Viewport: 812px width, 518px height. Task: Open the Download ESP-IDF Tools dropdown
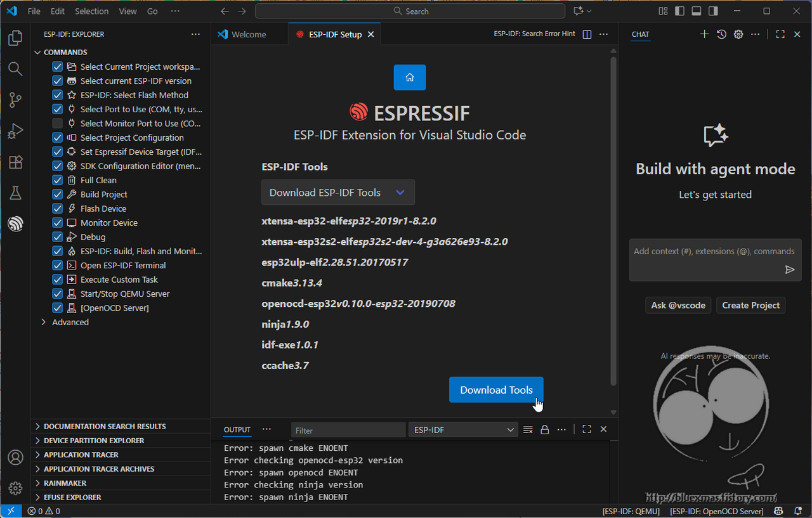pos(338,192)
